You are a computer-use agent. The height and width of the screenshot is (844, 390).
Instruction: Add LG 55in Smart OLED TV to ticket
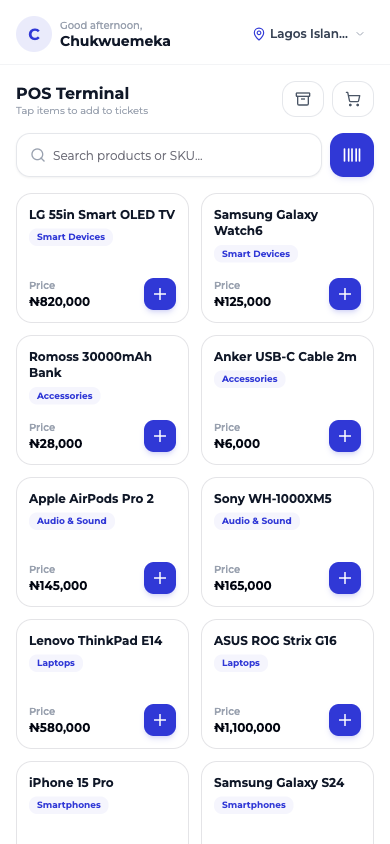coord(160,294)
